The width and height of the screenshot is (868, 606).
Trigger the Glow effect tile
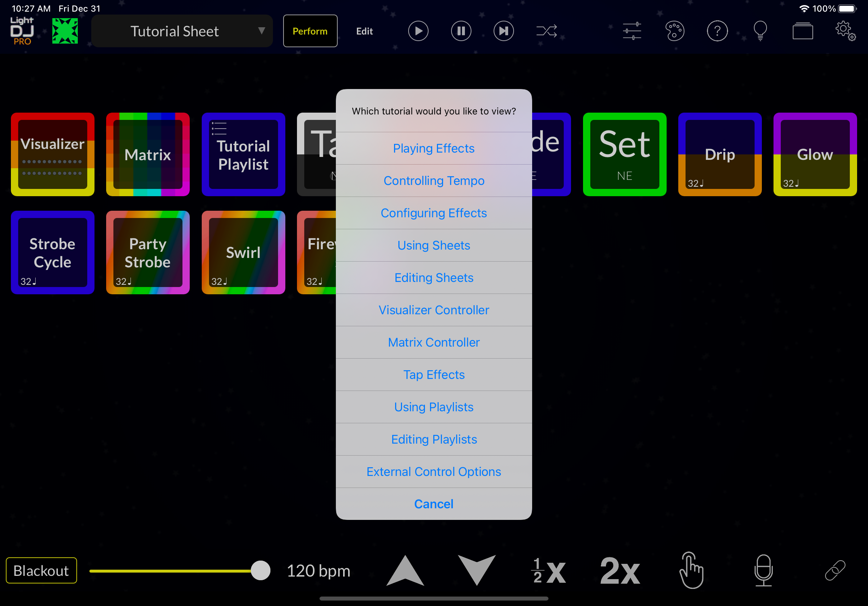pos(815,154)
